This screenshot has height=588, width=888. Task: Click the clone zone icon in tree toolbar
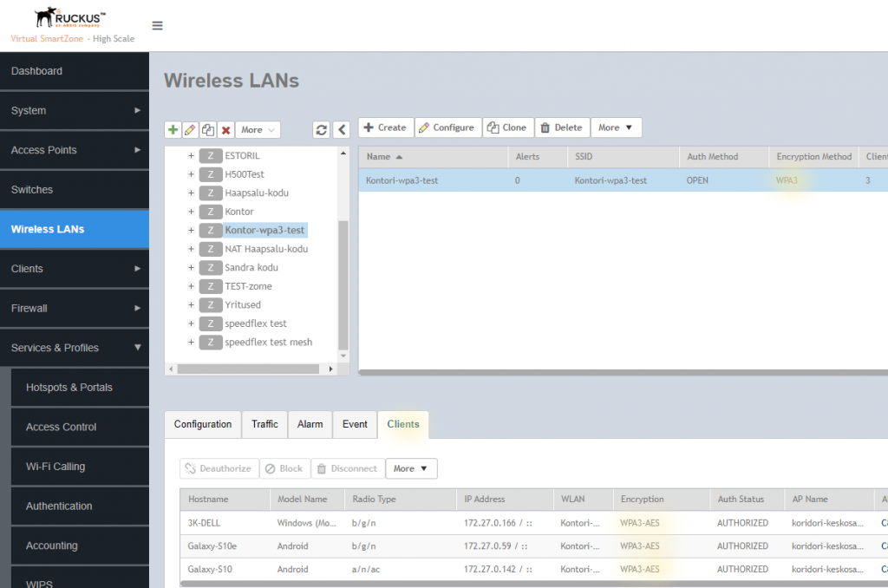point(208,130)
